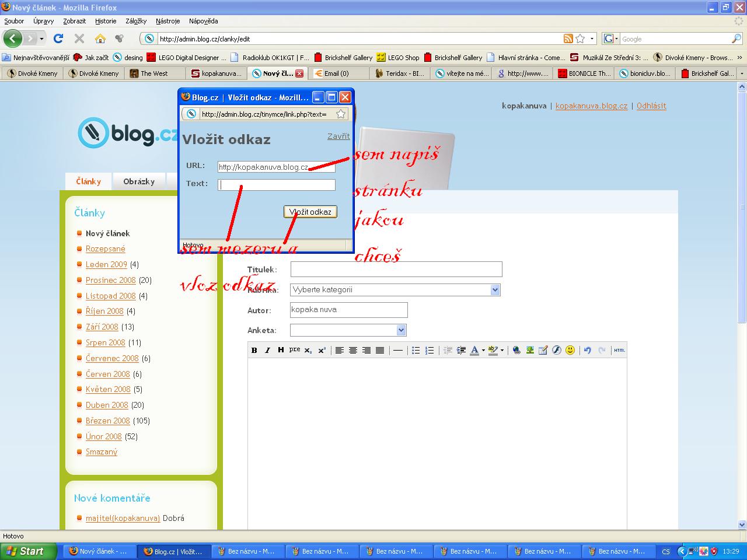The image size is (747, 560).
Task: Click the Text field in the popup
Action: pyautogui.click(x=277, y=185)
